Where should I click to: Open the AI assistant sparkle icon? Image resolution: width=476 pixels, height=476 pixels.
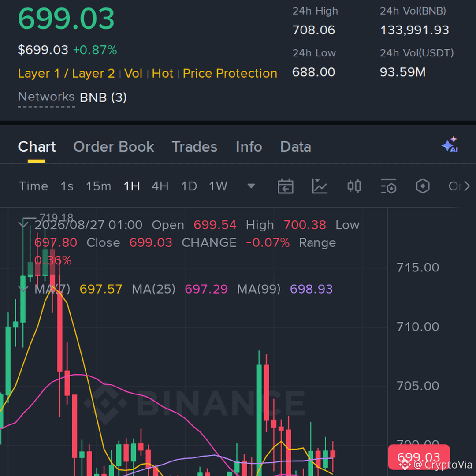(450, 145)
